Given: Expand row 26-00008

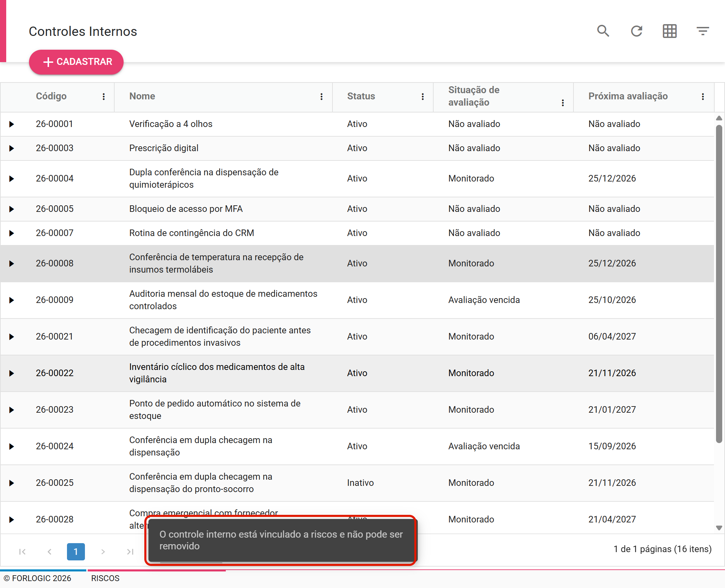Looking at the screenshot, I should [11, 264].
